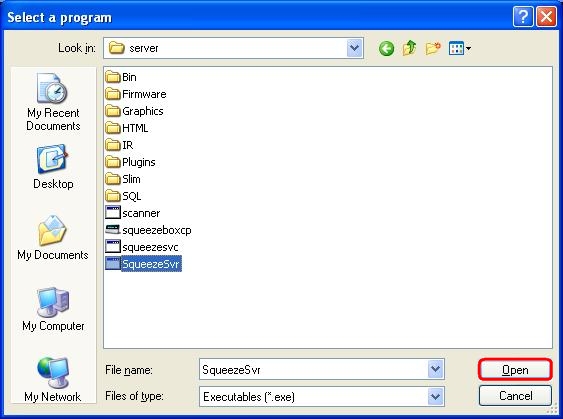
Task: Close the Select a program dialog
Action: pos(546,17)
